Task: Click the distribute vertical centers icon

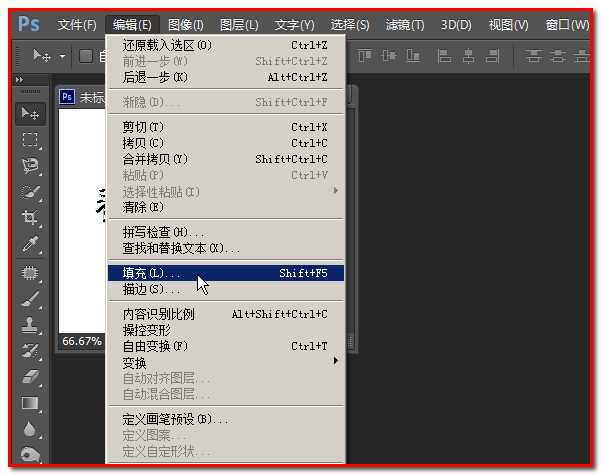Action: 558,56
